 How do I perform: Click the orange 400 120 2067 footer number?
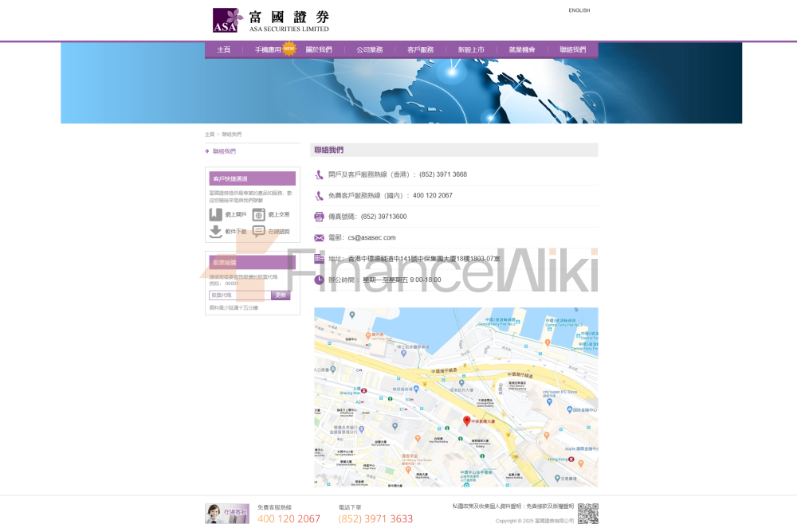289,518
